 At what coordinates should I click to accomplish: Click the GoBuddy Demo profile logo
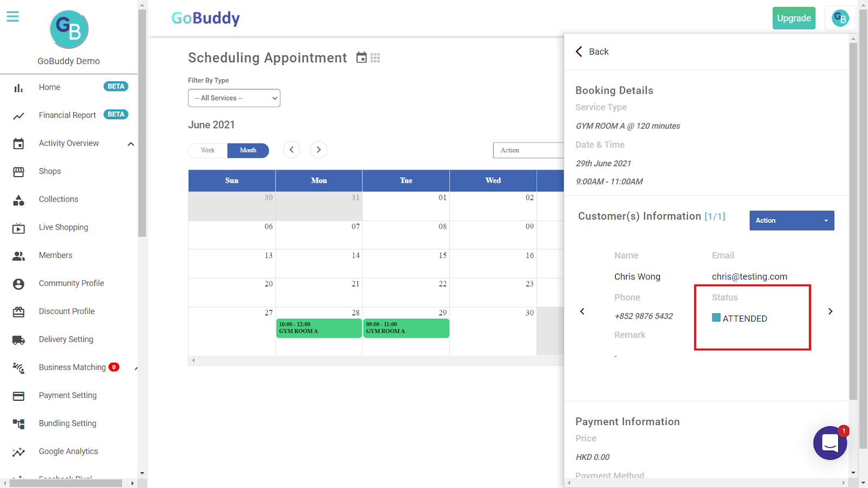pyautogui.click(x=69, y=29)
